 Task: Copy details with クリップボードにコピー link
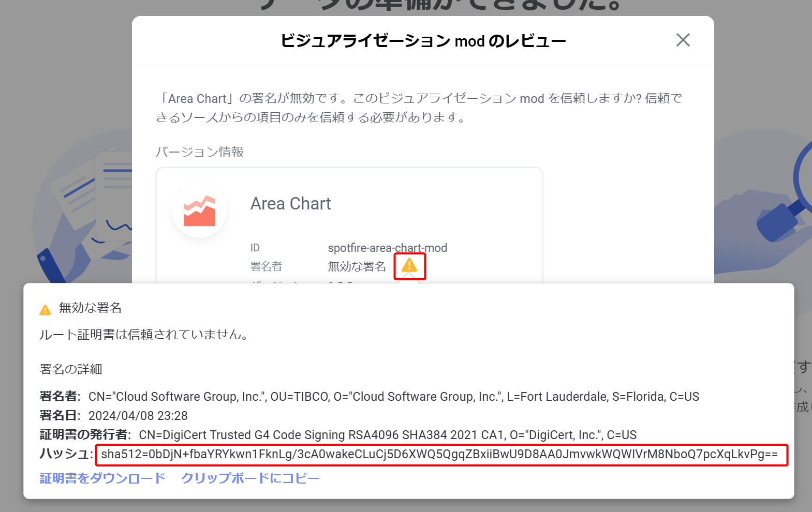250,478
